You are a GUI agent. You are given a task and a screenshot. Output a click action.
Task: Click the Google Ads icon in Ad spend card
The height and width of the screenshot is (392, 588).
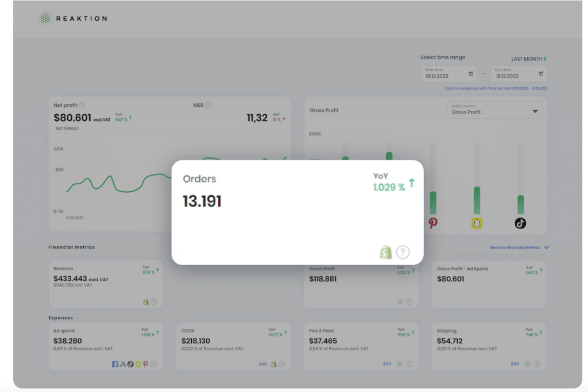123,364
